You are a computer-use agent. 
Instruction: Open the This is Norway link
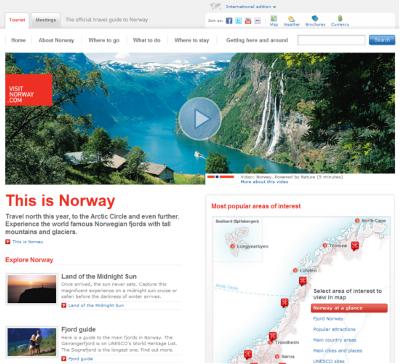(28, 242)
